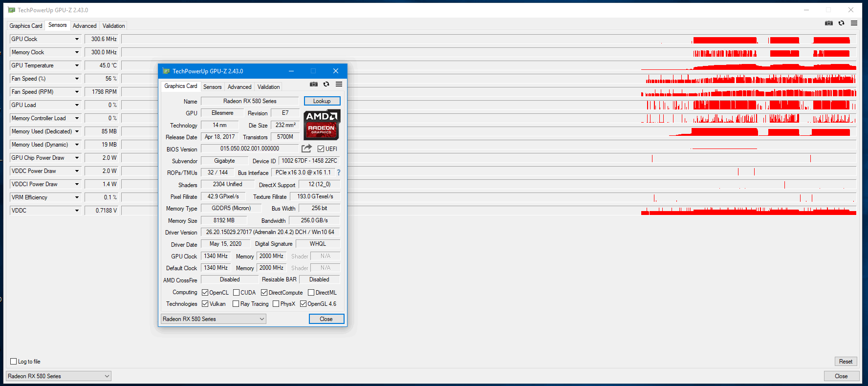Click the Reset button in the Sensors window
This screenshot has width=868, height=386.
pos(846,362)
